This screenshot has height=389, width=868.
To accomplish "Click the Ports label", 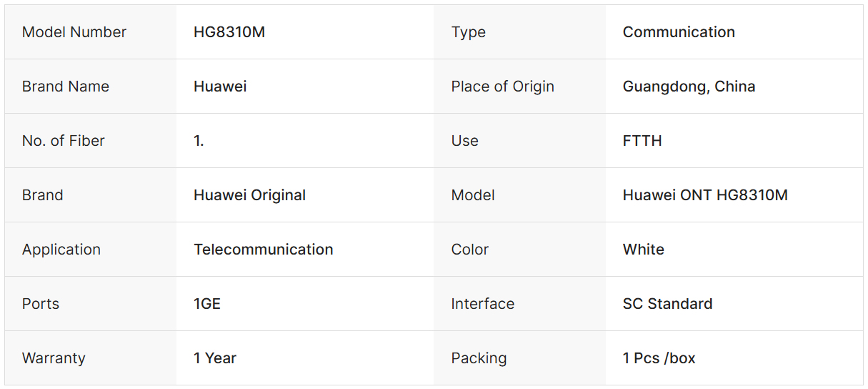I will pyautogui.click(x=41, y=304).
